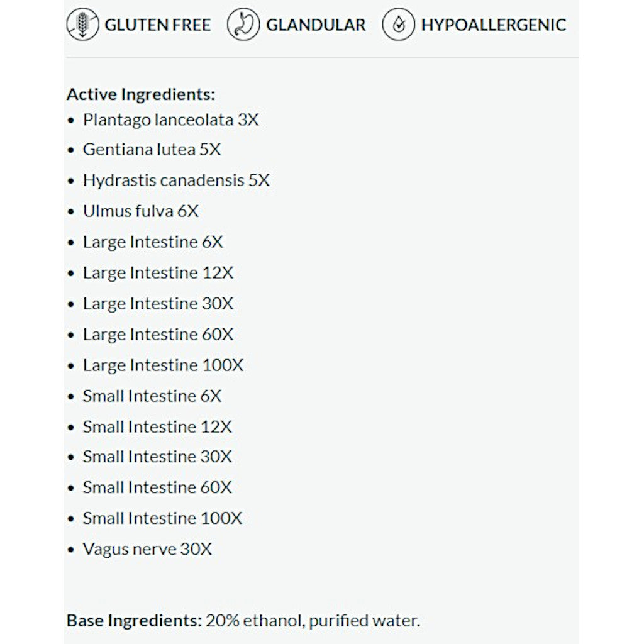The width and height of the screenshot is (644, 644).
Task: Click Large Intestine 100X entry
Action: point(163,365)
